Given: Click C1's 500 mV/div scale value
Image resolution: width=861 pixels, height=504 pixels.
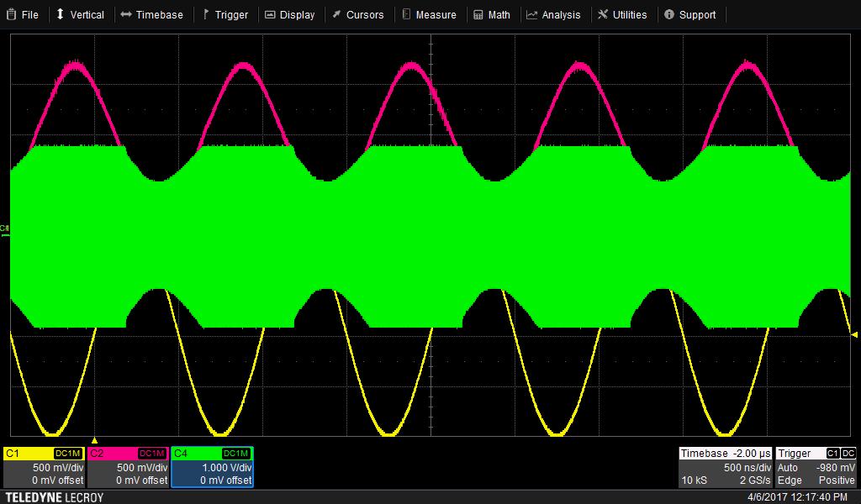Looking at the screenshot, I should click(58, 468).
